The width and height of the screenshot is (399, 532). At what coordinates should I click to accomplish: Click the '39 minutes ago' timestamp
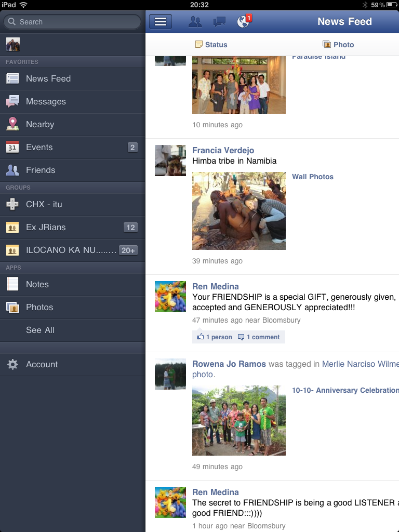tap(217, 261)
